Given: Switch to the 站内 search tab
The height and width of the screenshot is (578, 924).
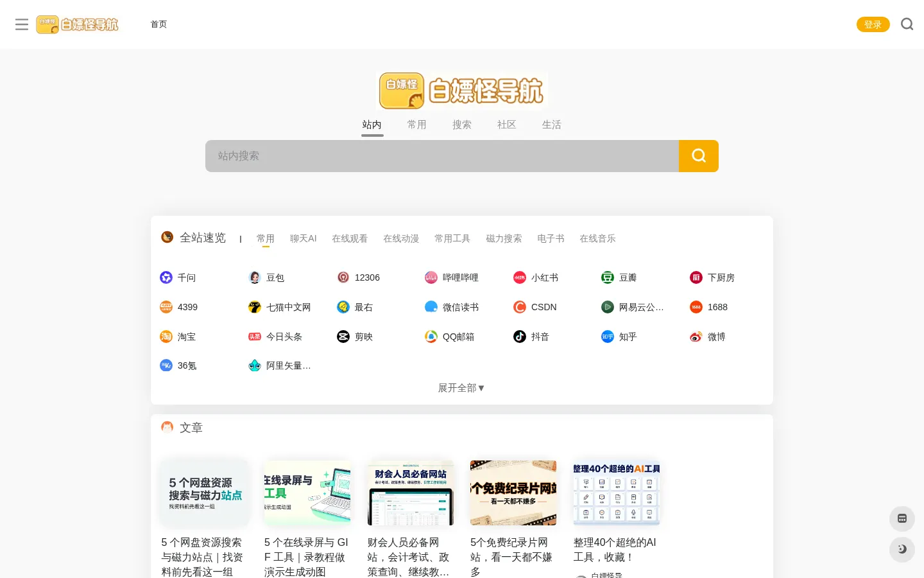Looking at the screenshot, I should pyautogui.click(x=372, y=125).
